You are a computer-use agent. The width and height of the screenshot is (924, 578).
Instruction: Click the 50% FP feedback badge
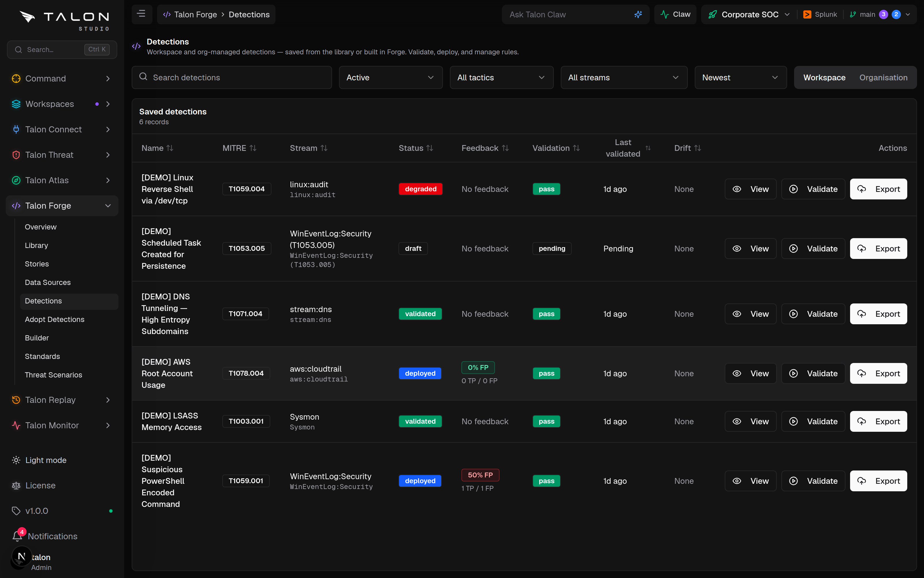click(480, 475)
